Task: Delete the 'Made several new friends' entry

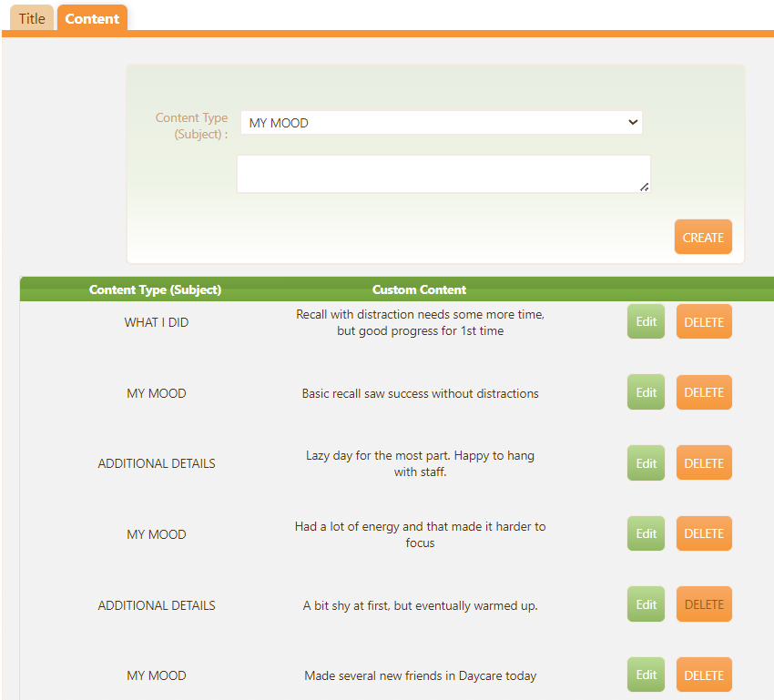Action: [704, 675]
